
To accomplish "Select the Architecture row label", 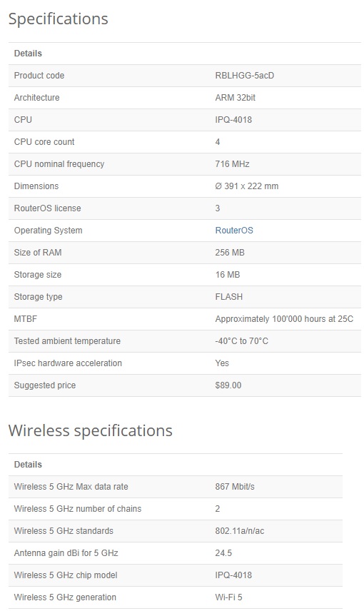I will 36,98.
